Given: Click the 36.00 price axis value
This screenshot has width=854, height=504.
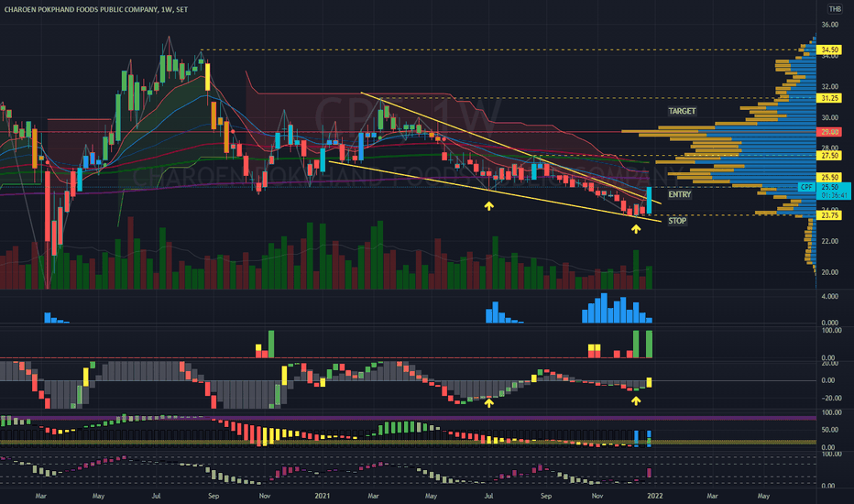Looking at the screenshot, I should coord(829,25).
